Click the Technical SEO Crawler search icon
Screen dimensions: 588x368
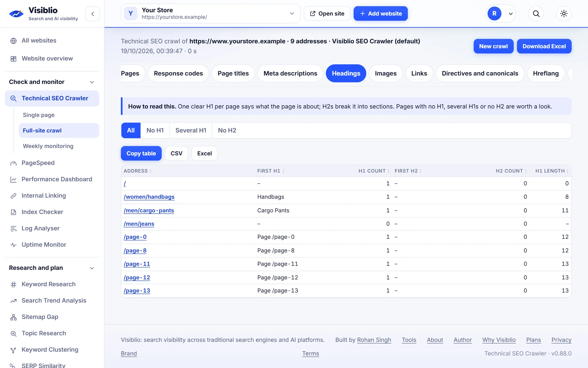(x=13, y=98)
